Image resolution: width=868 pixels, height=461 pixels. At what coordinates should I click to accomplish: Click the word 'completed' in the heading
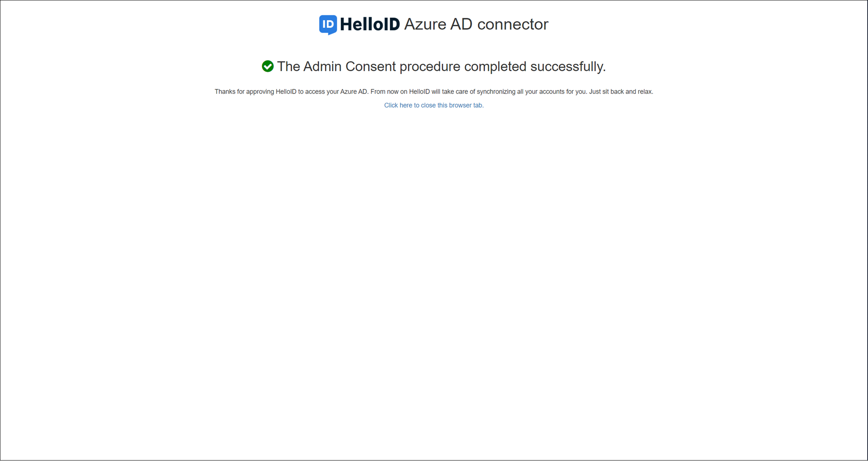[495, 67]
